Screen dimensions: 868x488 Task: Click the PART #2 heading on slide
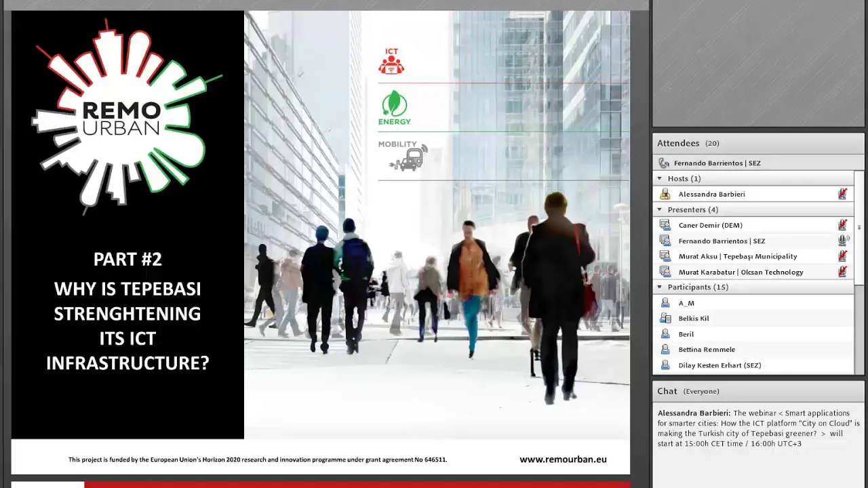[x=127, y=260]
